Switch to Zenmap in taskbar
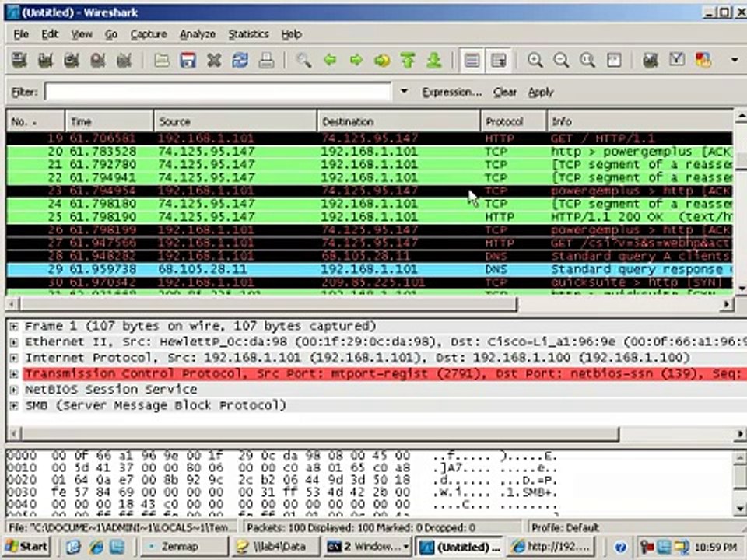The width and height of the screenshot is (747, 560). tap(186, 546)
